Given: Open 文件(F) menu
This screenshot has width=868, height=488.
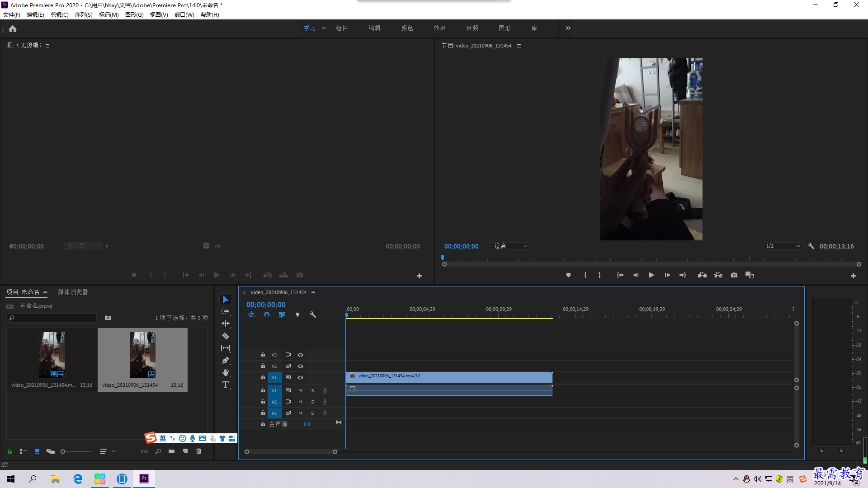Looking at the screenshot, I should click(12, 15).
